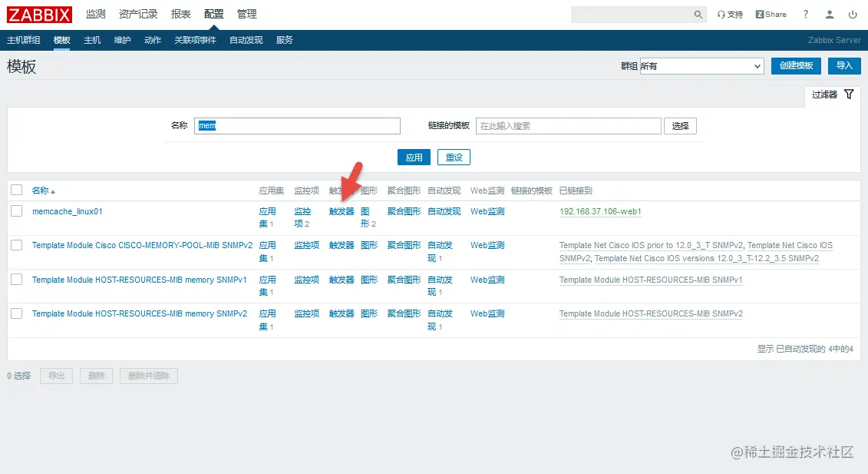Switch to the 主机群组 submenu tab
This screenshot has width=868, height=474.
[23, 40]
